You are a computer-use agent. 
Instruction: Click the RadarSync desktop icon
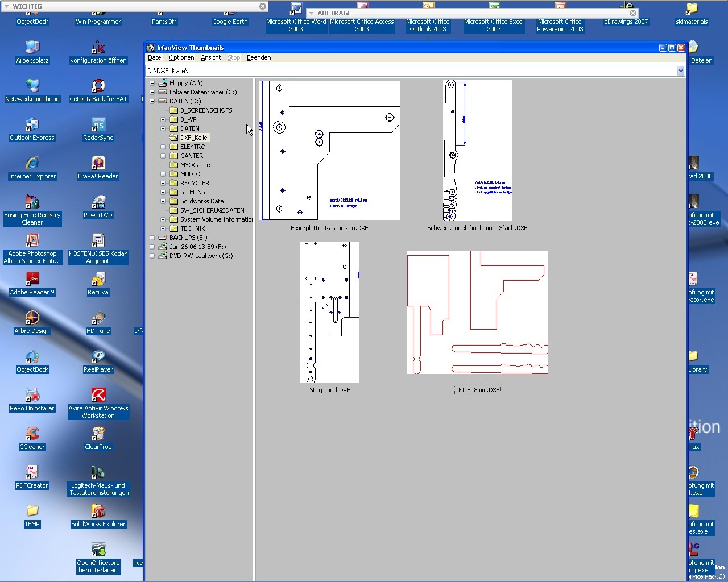coord(98,125)
